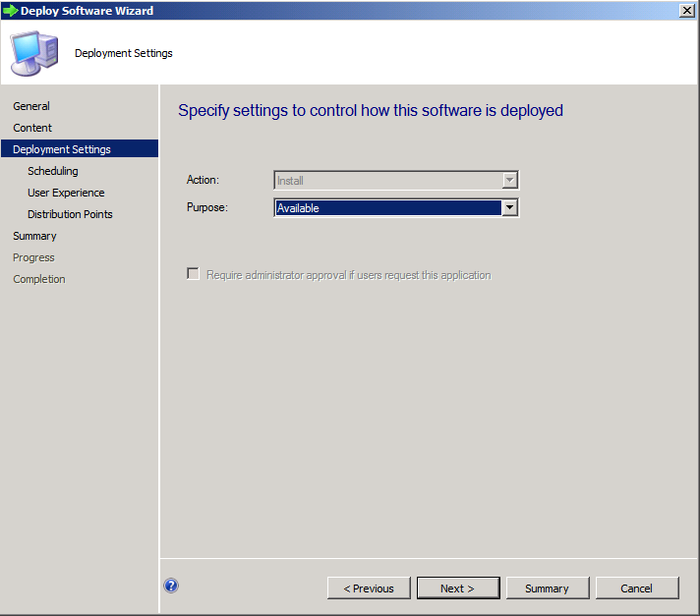Open the Purpose dropdown arrow

pos(509,208)
